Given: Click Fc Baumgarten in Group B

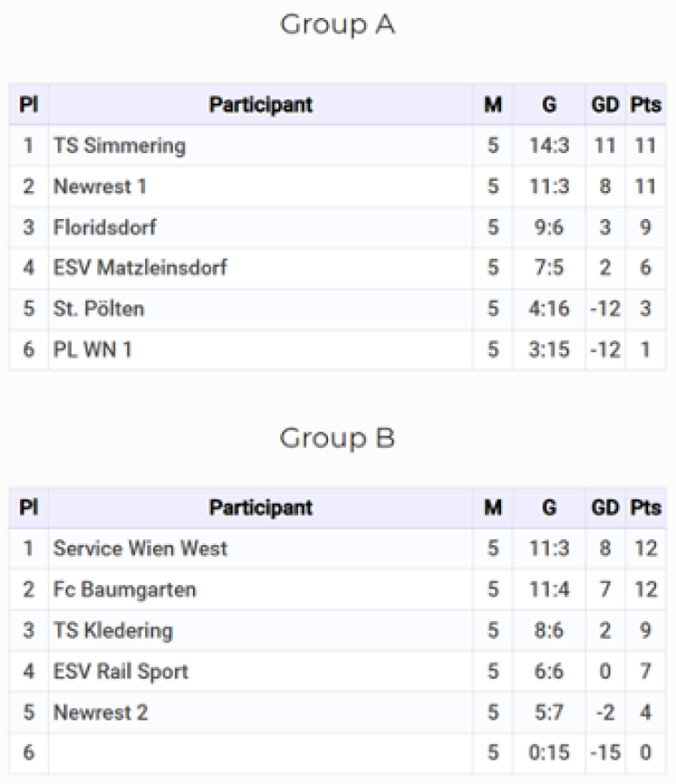Looking at the screenshot, I should tap(124, 589).
